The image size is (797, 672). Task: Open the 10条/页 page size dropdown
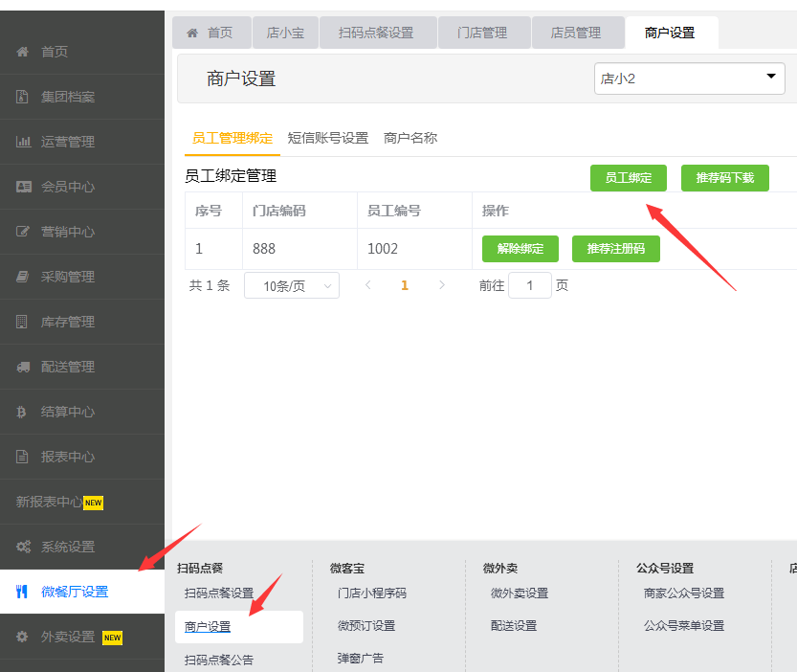tap(292, 285)
